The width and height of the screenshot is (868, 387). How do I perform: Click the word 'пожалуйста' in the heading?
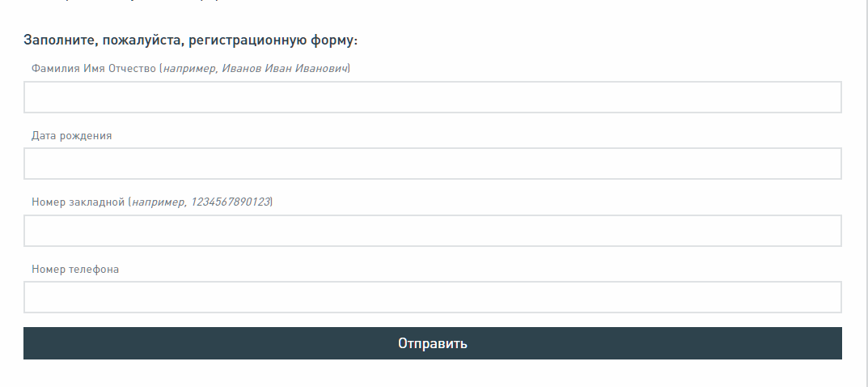[140, 40]
